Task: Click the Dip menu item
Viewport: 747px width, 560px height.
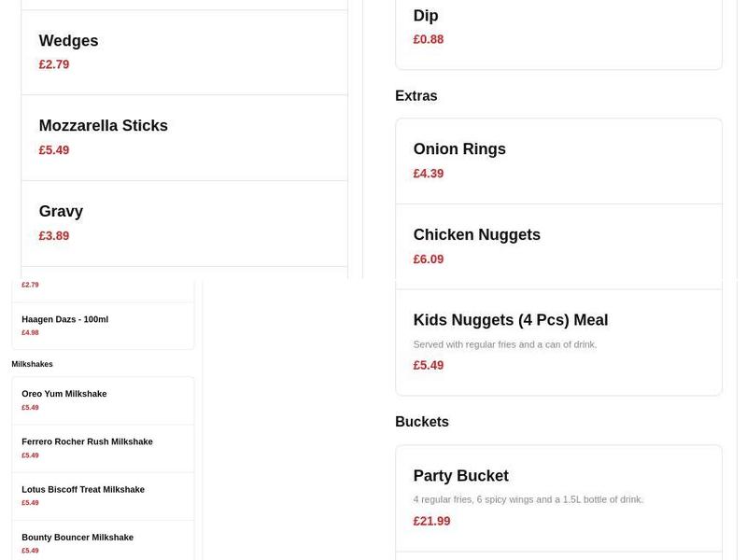Action: pyautogui.click(x=428, y=15)
